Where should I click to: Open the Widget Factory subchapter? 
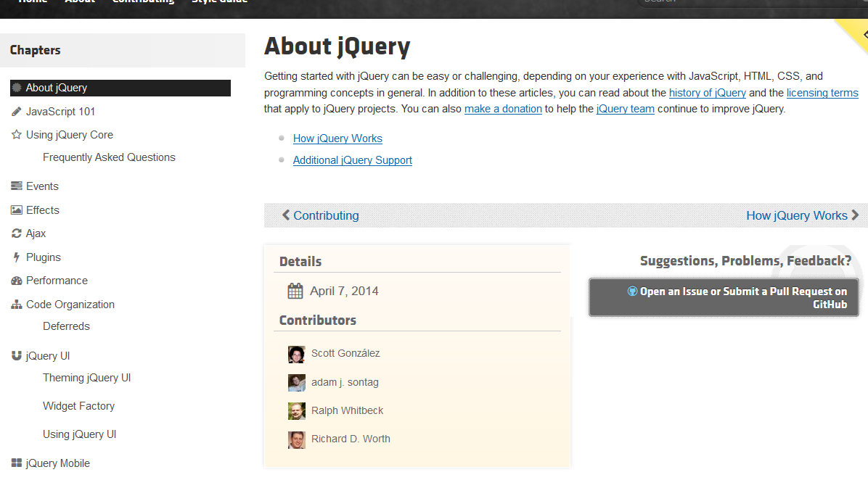tap(78, 406)
